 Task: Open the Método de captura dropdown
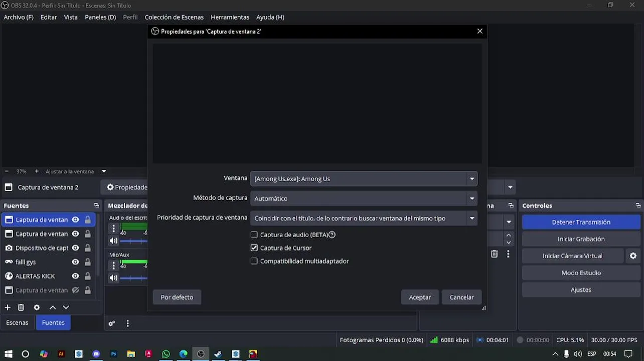pos(364,199)
